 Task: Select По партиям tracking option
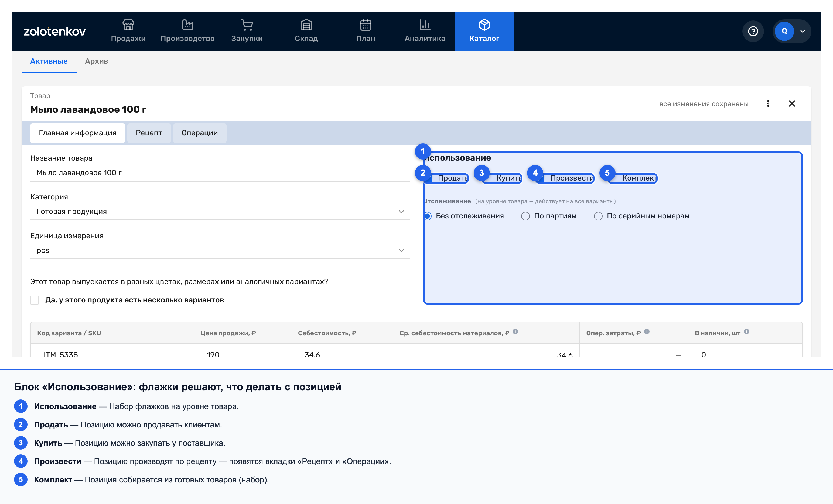click(x=525, y=216)
